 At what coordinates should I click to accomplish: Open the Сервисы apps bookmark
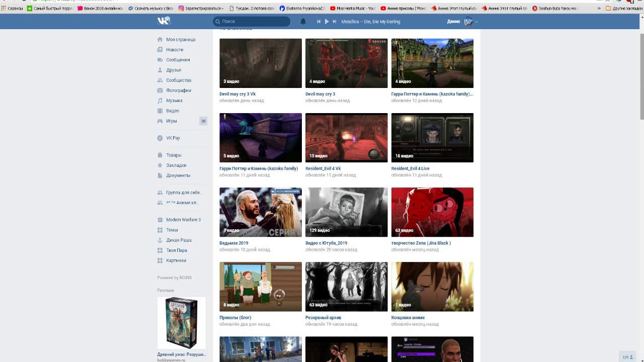pos(12,9)
